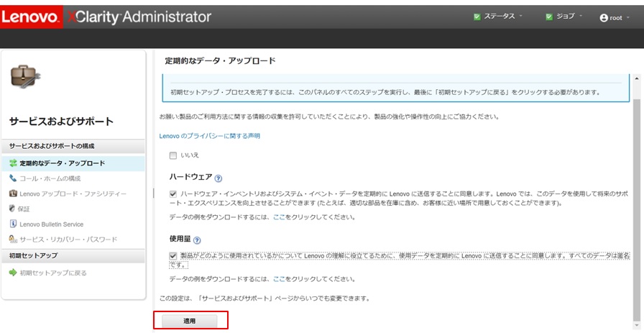Open the 使用量 help question icon
The image size is (644, 333).
pos(197,240)
